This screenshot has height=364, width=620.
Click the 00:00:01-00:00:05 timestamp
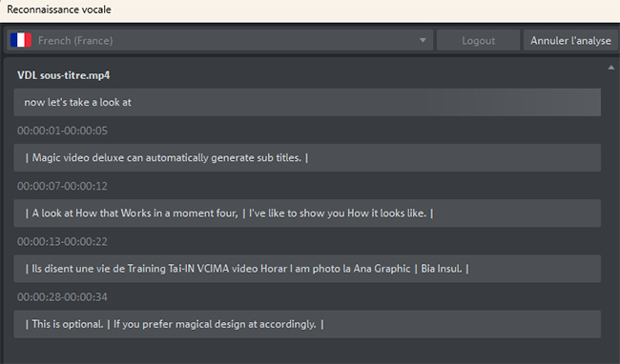tap(62, 131)
